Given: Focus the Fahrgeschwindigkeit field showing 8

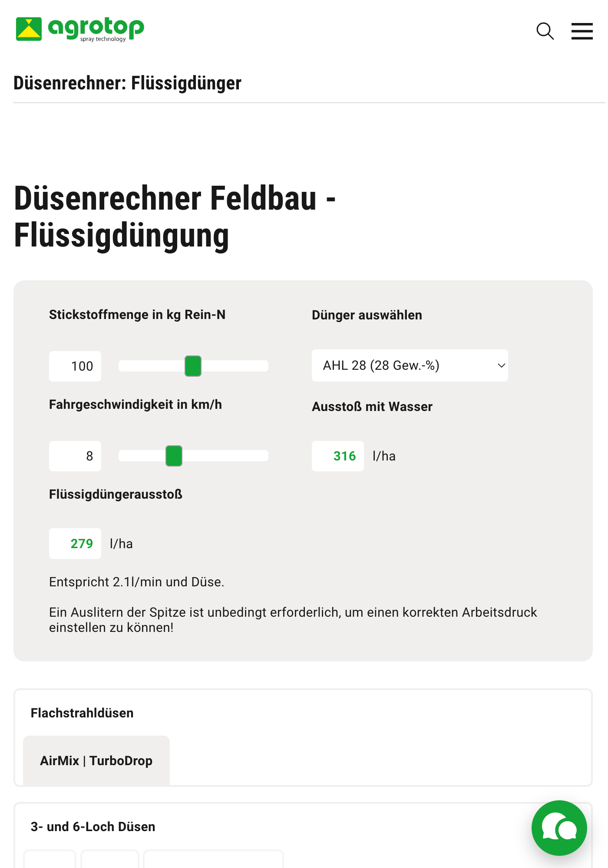Looking at the screenshot, I should 75,456.
